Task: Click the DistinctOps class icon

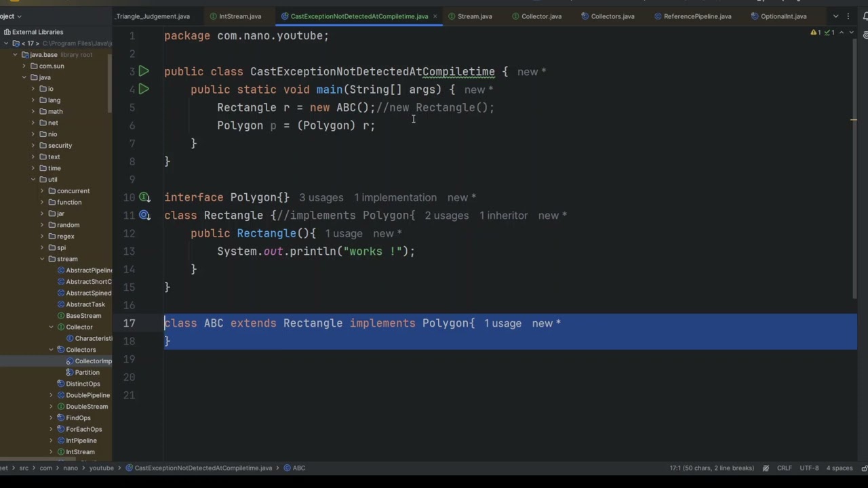Action: coord(60,384)
